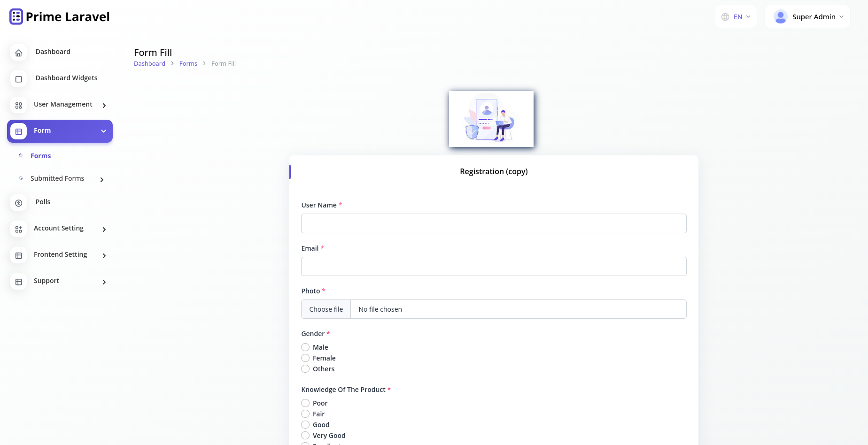Open the Super Admin avatar icon
The width and height of the screenshot is (868, 445).
[780, 16]
